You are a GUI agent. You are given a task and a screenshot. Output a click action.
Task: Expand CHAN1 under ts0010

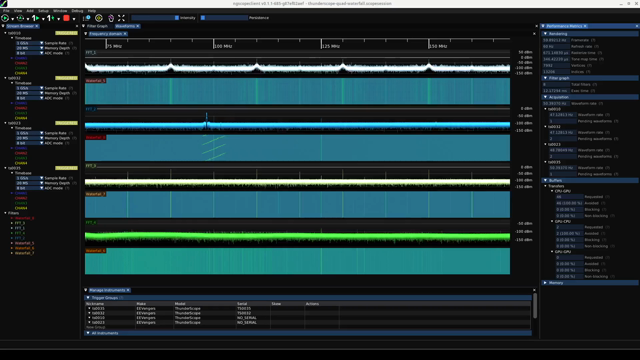(12, 58)
